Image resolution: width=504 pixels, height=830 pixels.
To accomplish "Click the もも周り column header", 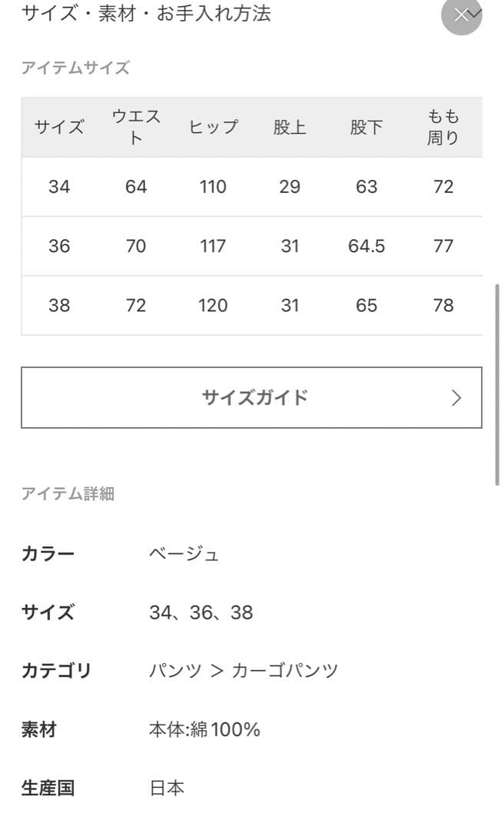I will click(443, 127).
